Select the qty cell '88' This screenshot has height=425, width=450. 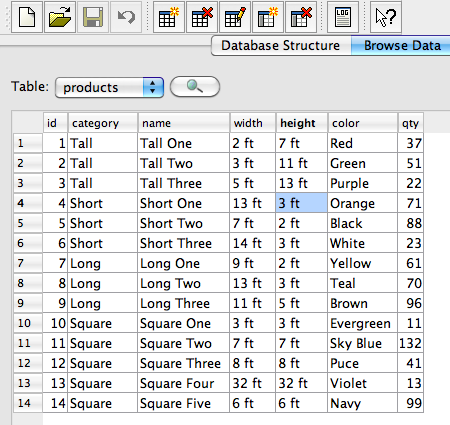411,223
